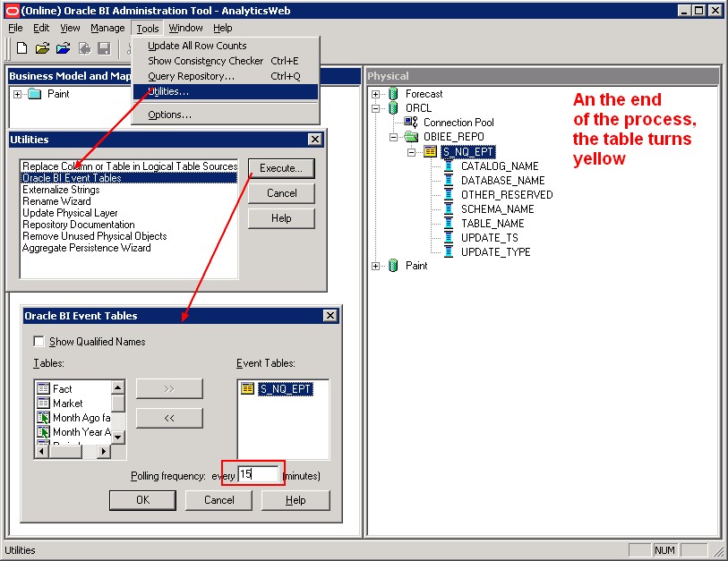This screenshot has height=561, width=728.
Task: Click the Check In Changes toolbar icon
Action: (x=84, y=48)
